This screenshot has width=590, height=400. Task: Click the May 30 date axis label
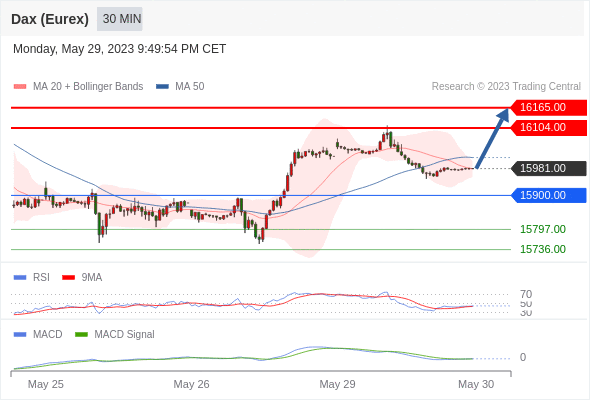tap(476, 384)
